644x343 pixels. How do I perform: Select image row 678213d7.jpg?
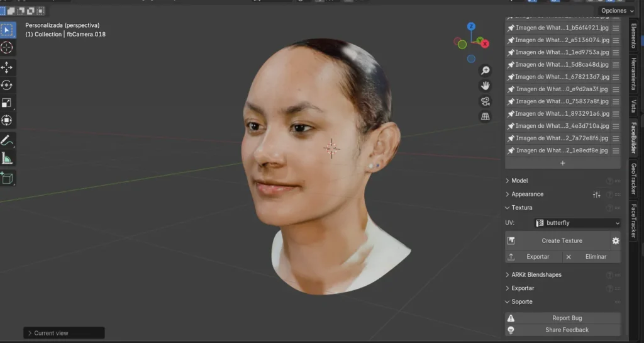(x=563, y=77)
